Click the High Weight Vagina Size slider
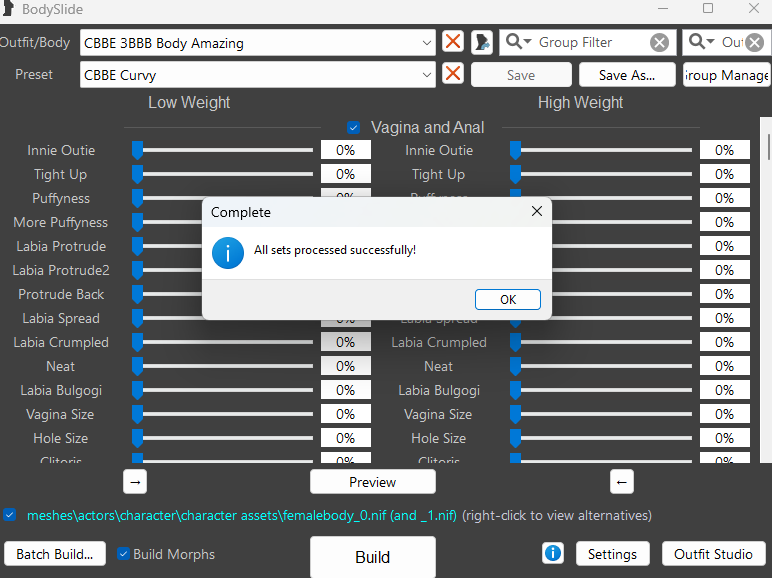 click(x=601, y=414)
